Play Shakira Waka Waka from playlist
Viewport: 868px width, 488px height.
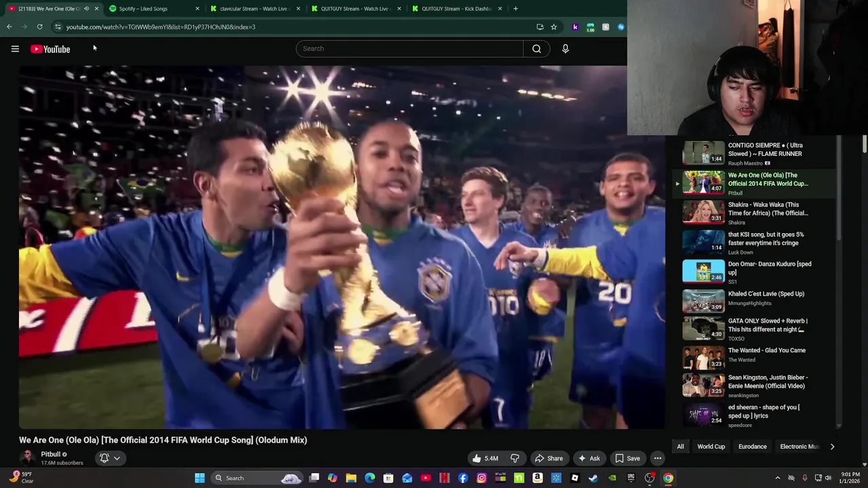[x=755, y=212]
